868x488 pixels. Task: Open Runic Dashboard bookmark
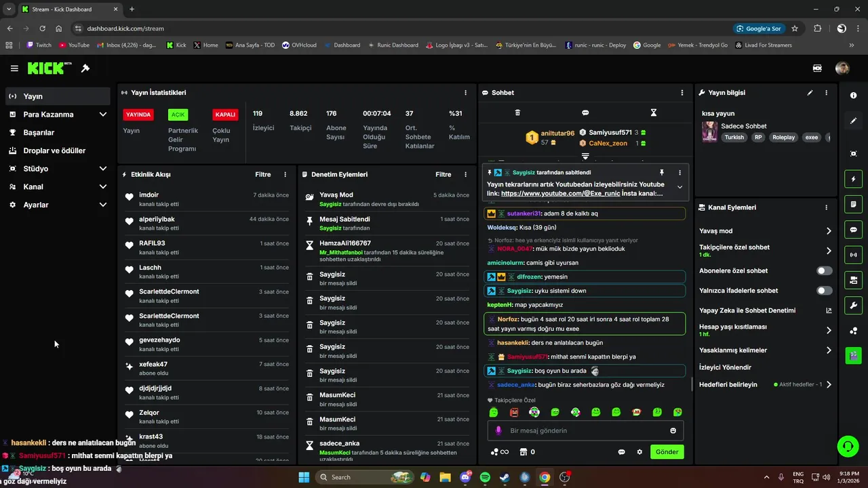coord(394,45)
